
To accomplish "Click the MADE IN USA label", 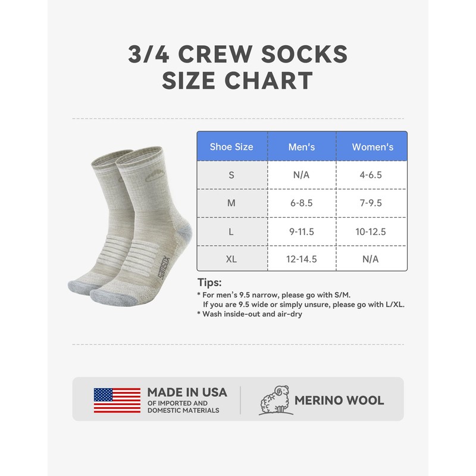I will pos(187,393).
